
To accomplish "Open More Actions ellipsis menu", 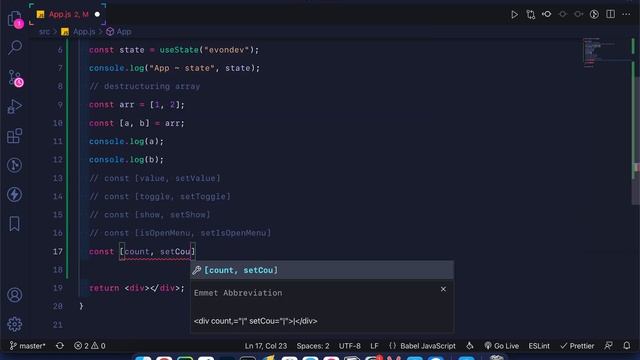I will tap(626, 14).
